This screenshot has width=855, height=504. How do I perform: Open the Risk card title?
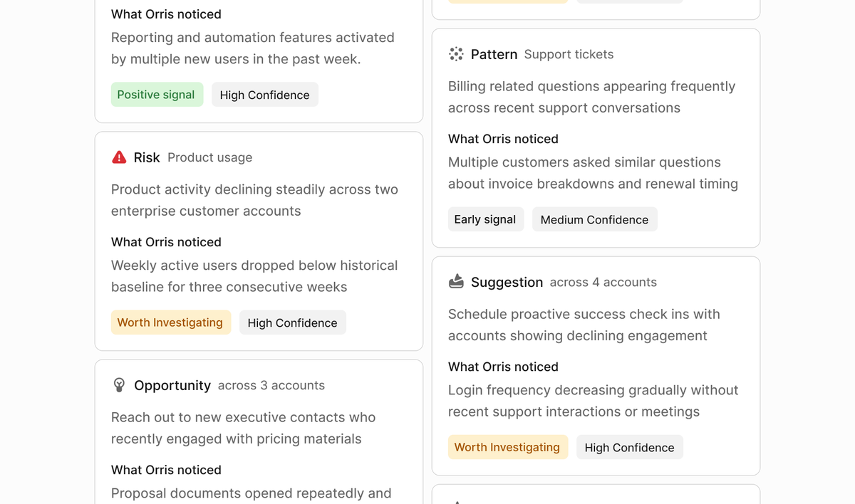(x=147, y=157)
